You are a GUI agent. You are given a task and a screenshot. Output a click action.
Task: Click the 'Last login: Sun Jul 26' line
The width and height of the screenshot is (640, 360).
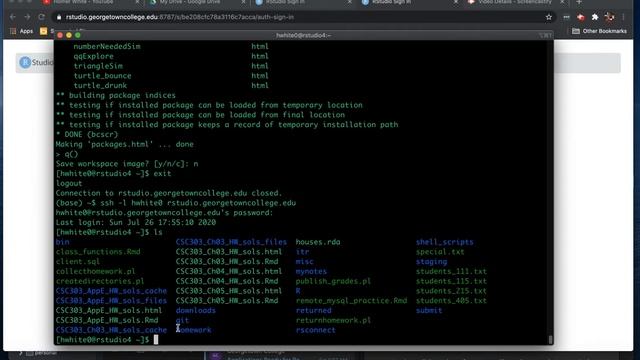[136, 222]
